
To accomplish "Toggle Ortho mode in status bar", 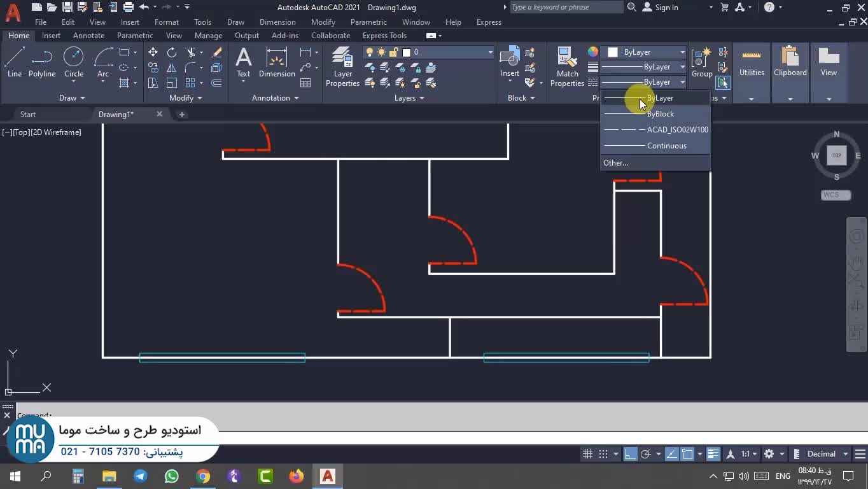I will (630, 454).
